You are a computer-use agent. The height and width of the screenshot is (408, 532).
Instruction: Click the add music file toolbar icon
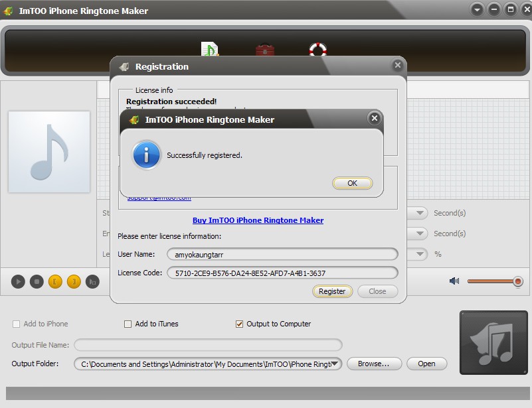pos(209,49)
